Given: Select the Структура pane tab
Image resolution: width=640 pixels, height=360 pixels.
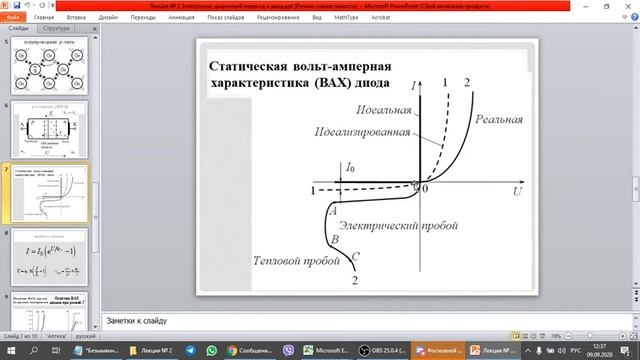Looking at the screenshot, I should (56, 28).
